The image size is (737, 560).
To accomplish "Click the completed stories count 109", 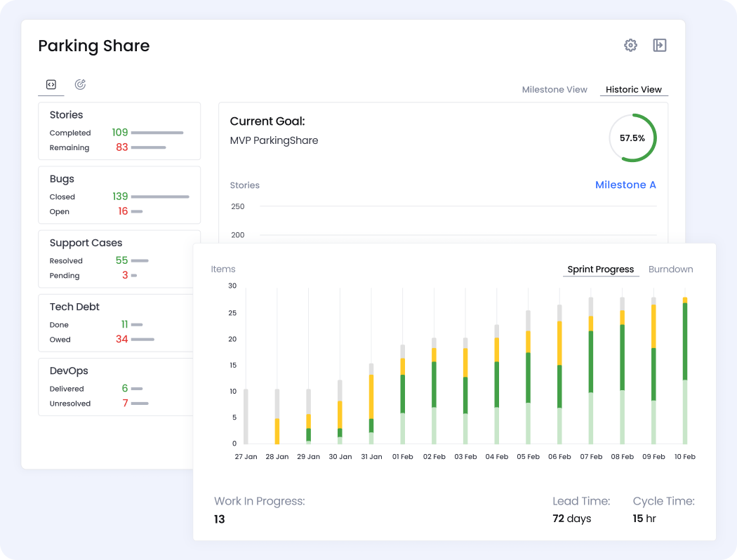I will pyautogui.click(x=120, y=133).
